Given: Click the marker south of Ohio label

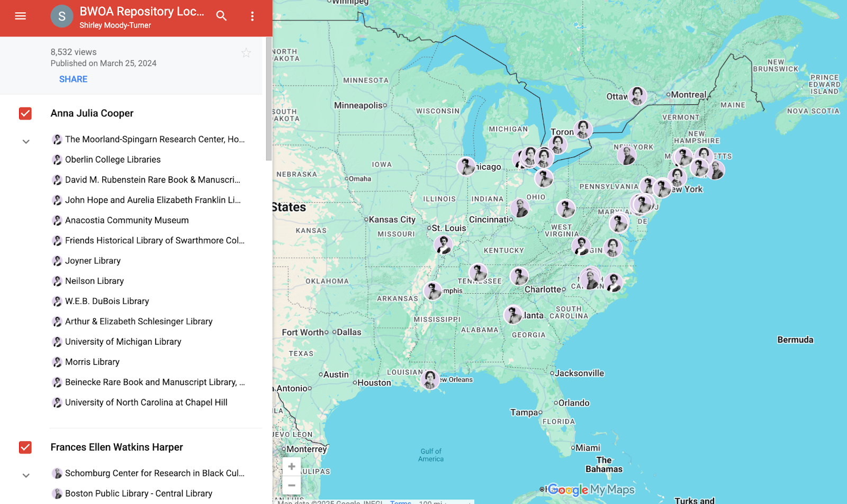Looking at the screenshot, I should [x=565, y=209].
